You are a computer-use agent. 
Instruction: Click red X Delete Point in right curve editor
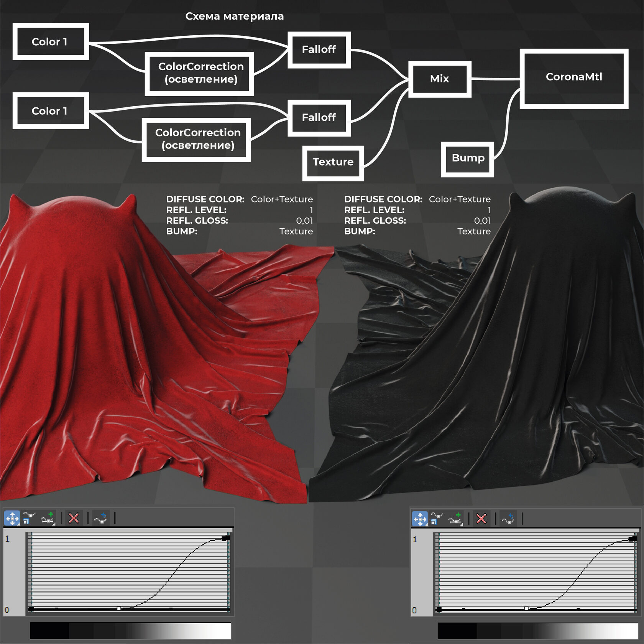pyautogui.click(x=481, y=519)
